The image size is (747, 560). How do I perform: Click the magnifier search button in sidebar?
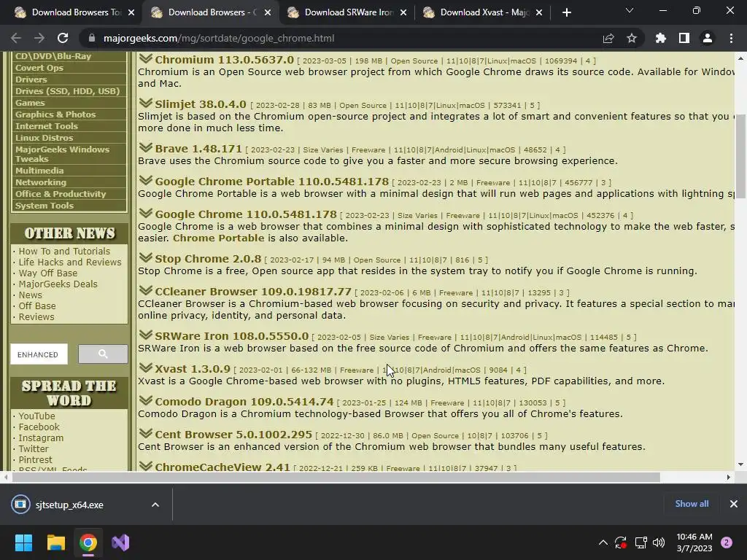[x=103, y=354]
